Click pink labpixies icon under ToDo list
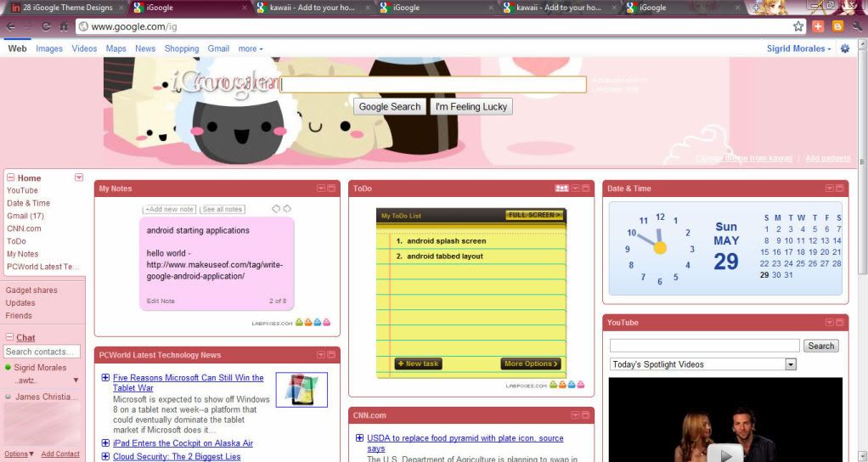This screenshot has width=868, height=462. click(x=581, y=385)
